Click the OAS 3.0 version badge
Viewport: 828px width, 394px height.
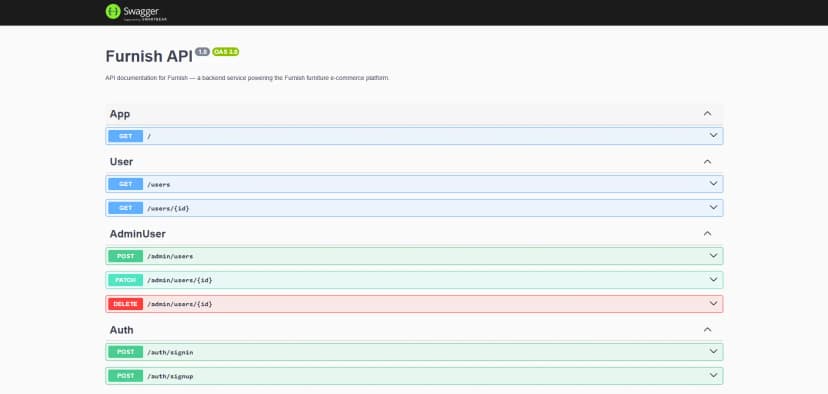[225, 52]
